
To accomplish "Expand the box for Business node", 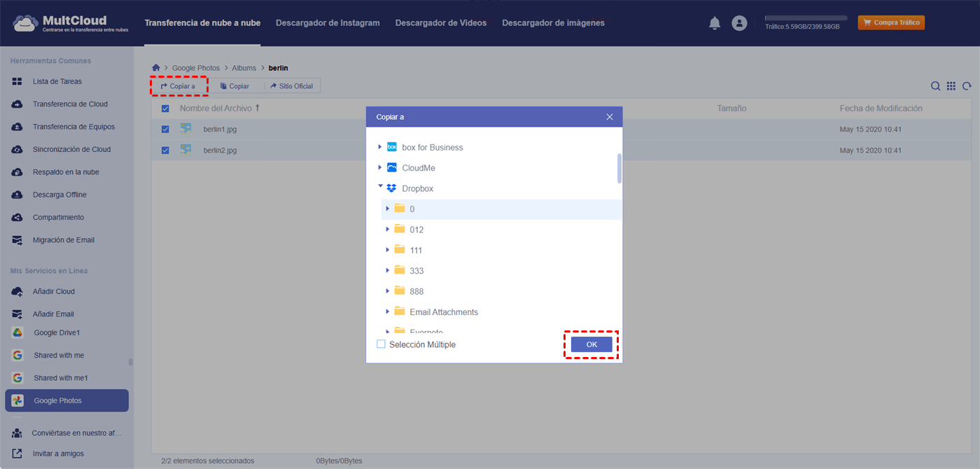I will click(380, 147).
